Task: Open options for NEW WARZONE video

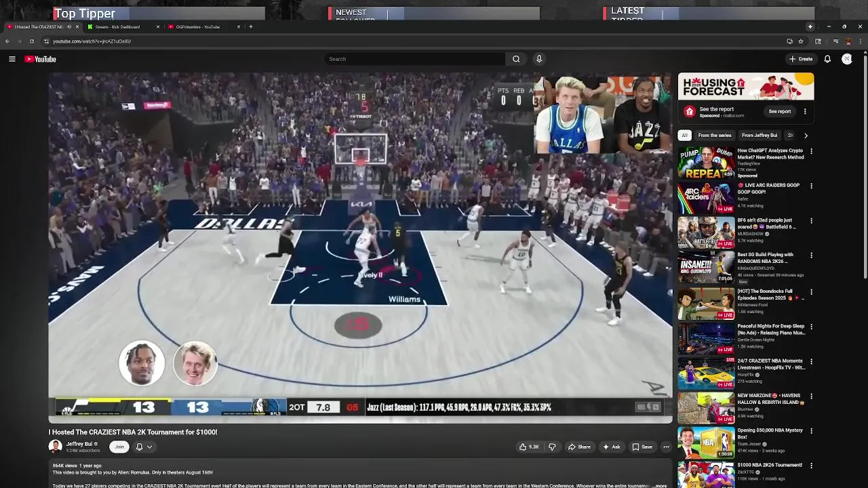Action: pyautogui.click(x=811, y=396)
